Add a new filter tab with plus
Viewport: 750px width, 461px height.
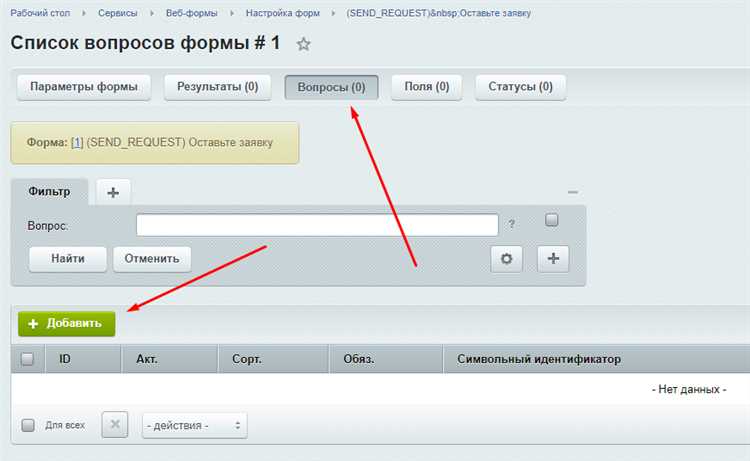(113, 192)
